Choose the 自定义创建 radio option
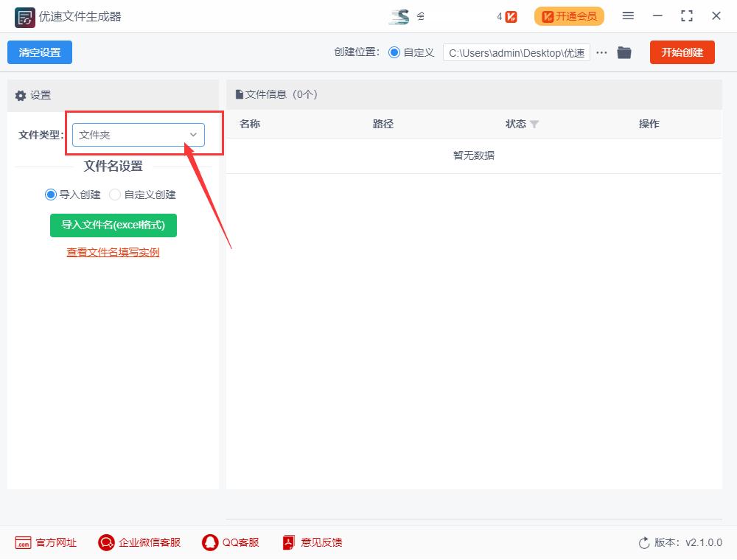The height and width of the screenshot is (560, 737). pos(115,195)
